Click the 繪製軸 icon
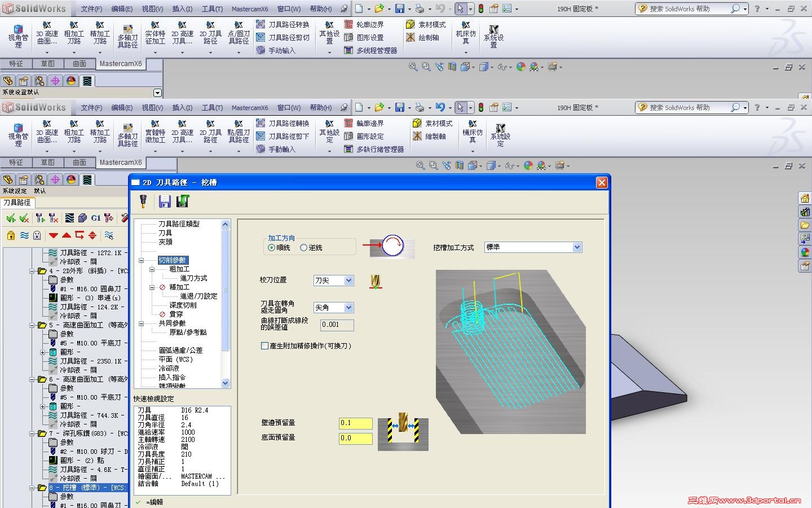The height and width of the screenshot is (508, 812). (417, 136)
